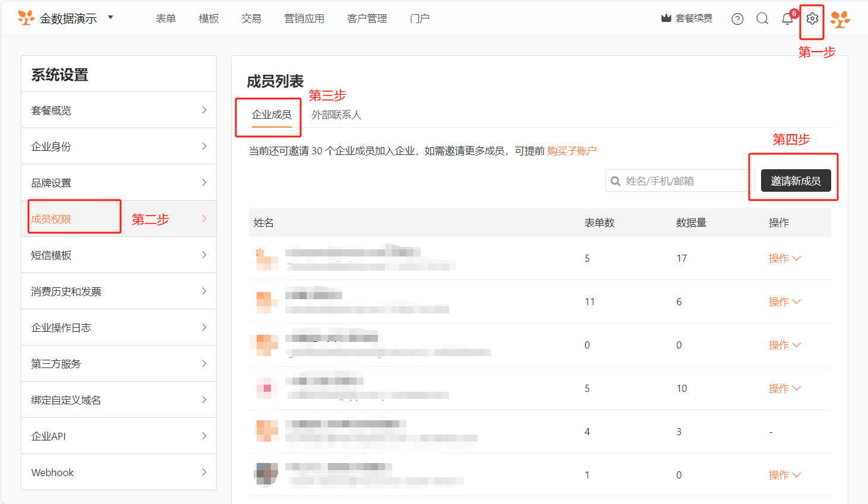Click the user avatar in top right
Image resolution: width=868 pixels, height=504 pixels.
[840, 19]
